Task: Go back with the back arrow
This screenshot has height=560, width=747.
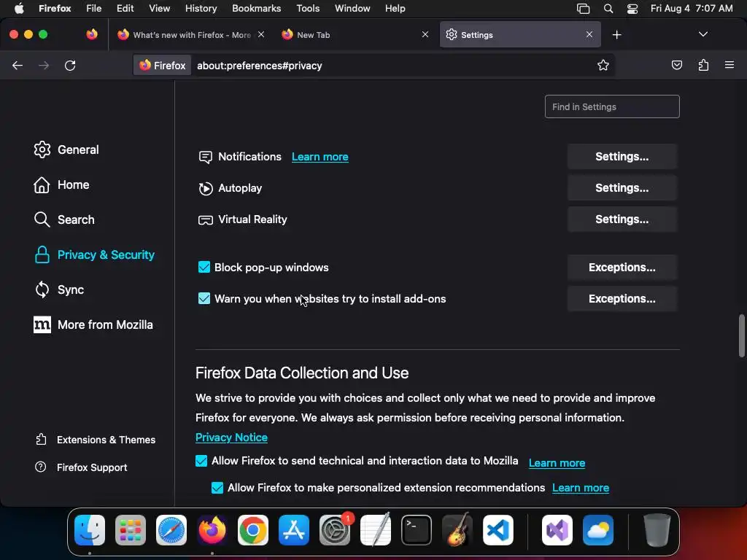Action: (18, 65)
